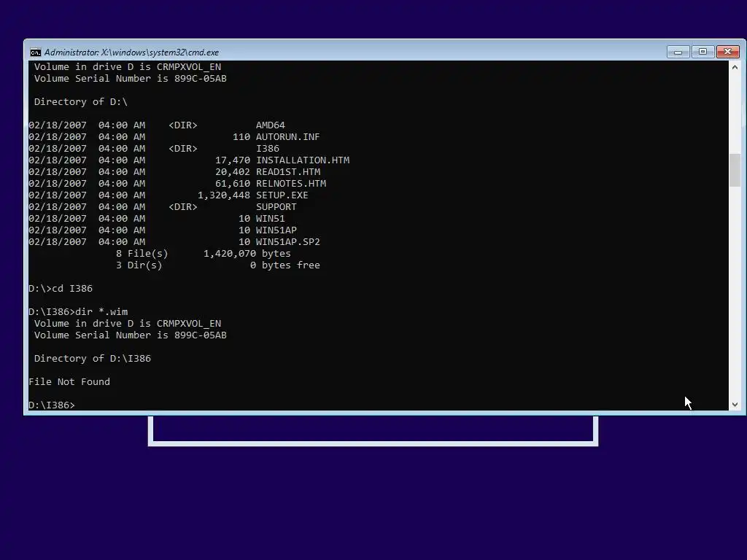The image size is (747, 560).
Task: Click the WIN51AP.SP2 file name
Action: tap(287, 242)
